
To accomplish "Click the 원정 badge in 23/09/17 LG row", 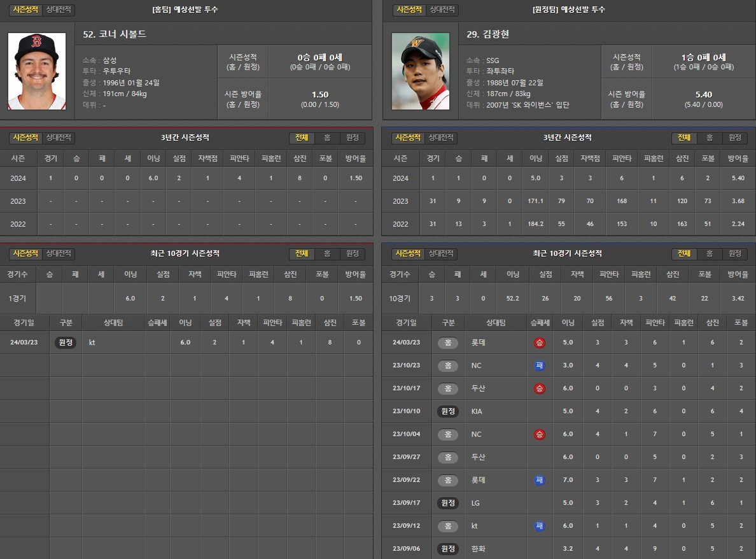I will coord(448,503).
